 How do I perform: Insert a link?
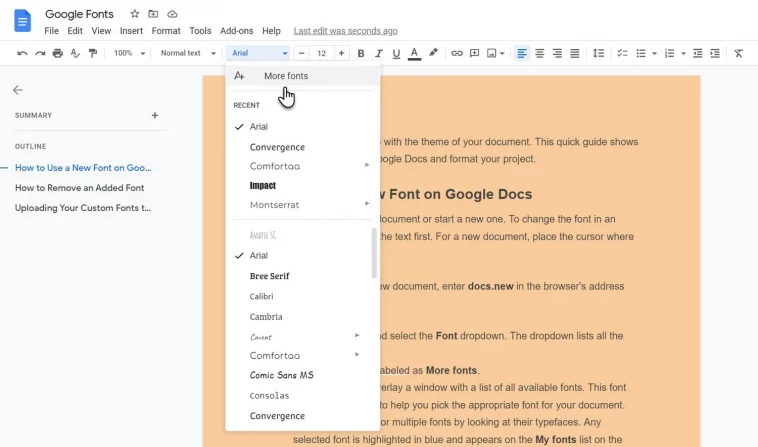tap(457, 53)
